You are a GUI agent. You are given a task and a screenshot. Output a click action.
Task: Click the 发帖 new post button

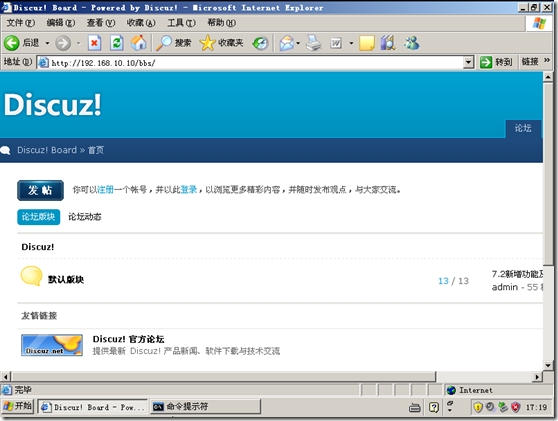[40, 190]
